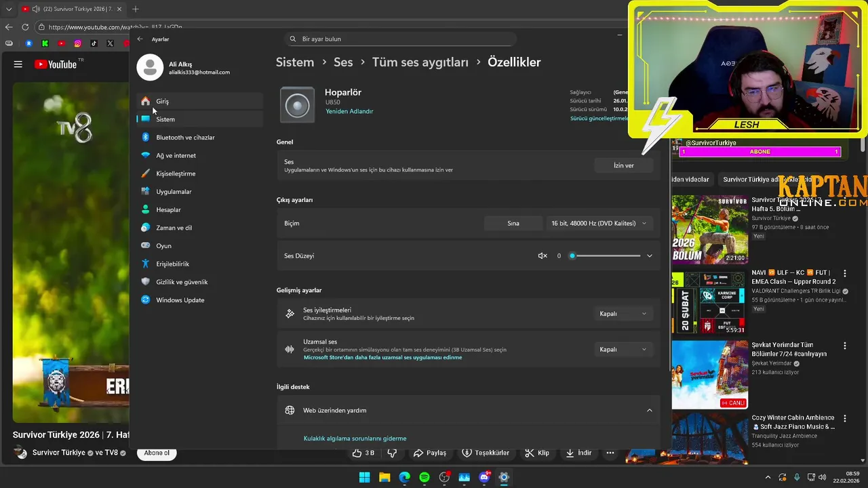Open the Instagram bookmark icon
This screenshot has width=868, height=488.
coord(78,43)
